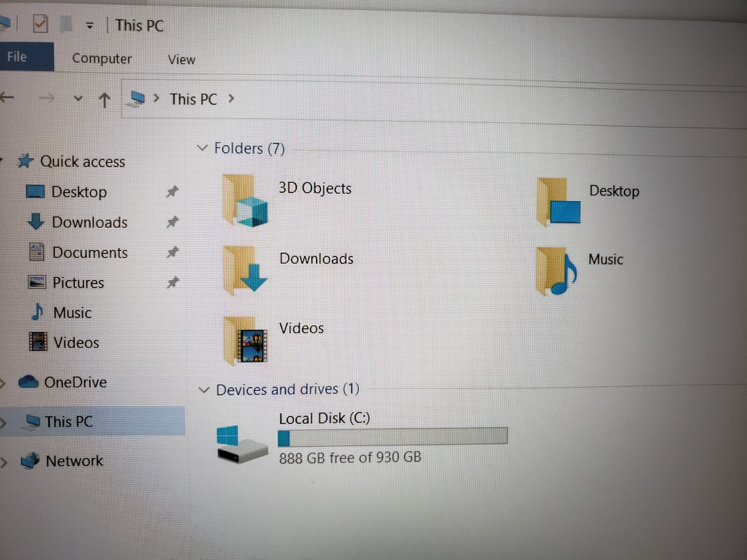Select the Local Disk (C:) drive icon
The height and width of the screenshot is (560, 747).
click(x=242, y=444)
